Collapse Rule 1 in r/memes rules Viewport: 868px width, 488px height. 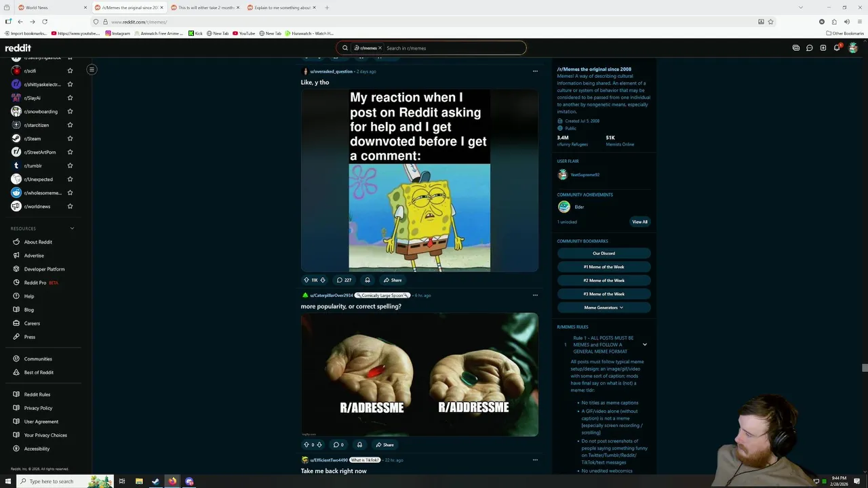[x=645, y=344]
